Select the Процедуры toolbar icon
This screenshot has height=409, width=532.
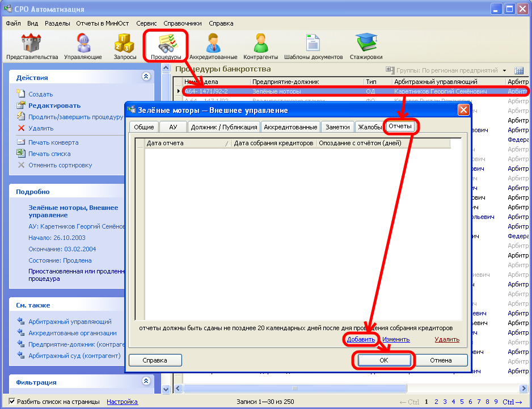tap(166, 47)
